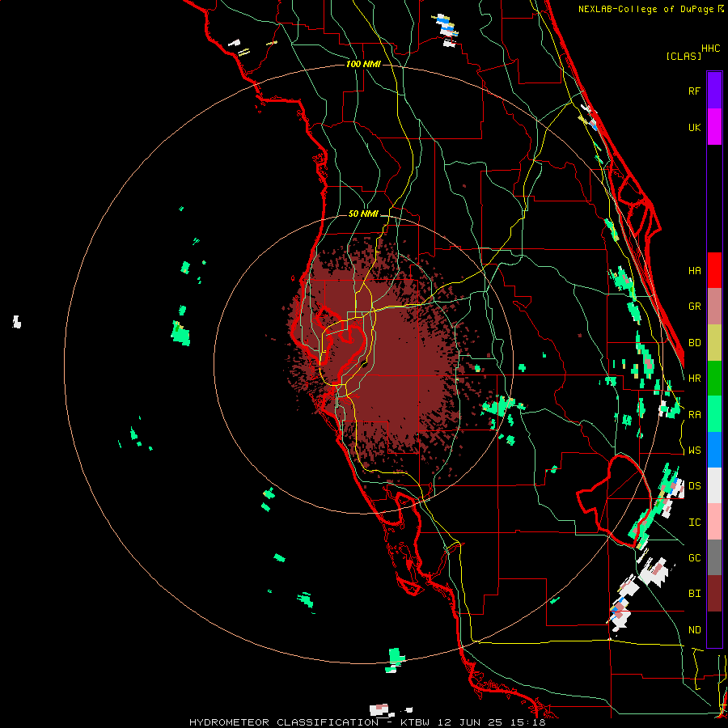Click the 'ND' legend label
728x728 pixels.
click(x=694, y=630)
